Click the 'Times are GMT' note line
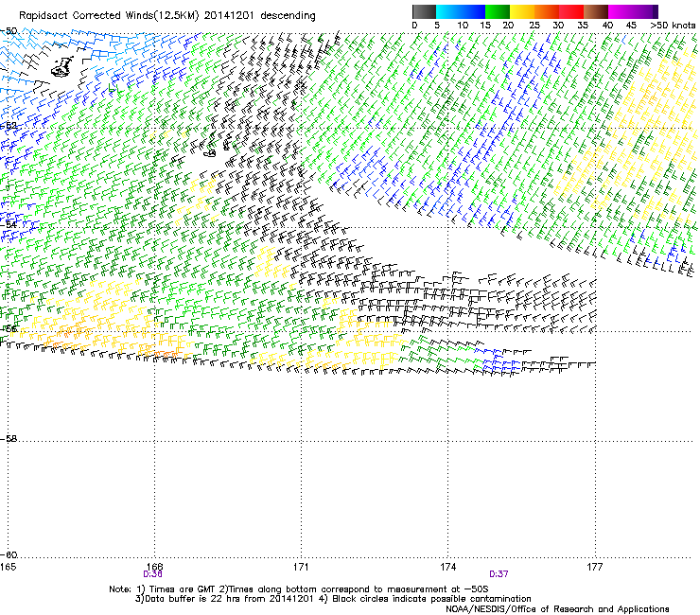The height and width of the screenshot is (615, 700). (x=299, y=589)
